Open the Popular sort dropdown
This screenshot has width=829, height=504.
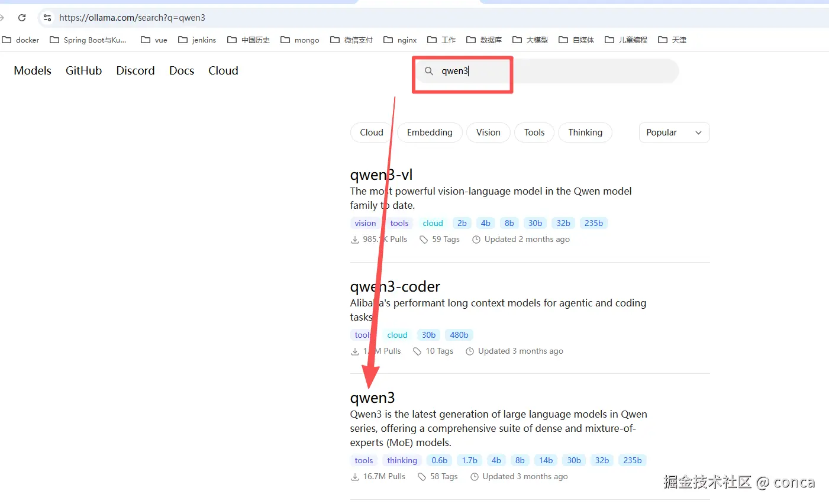[674, 133]
